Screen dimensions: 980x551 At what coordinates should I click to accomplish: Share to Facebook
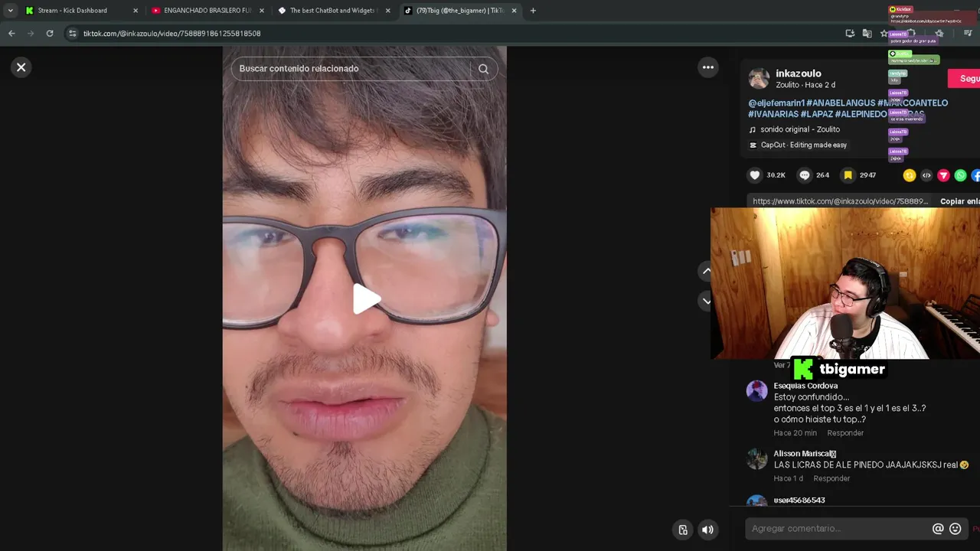[x=976, y=175]
